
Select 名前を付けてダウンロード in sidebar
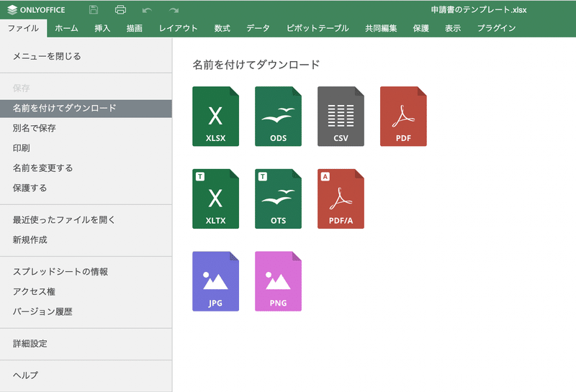click(x=86, y=109)
